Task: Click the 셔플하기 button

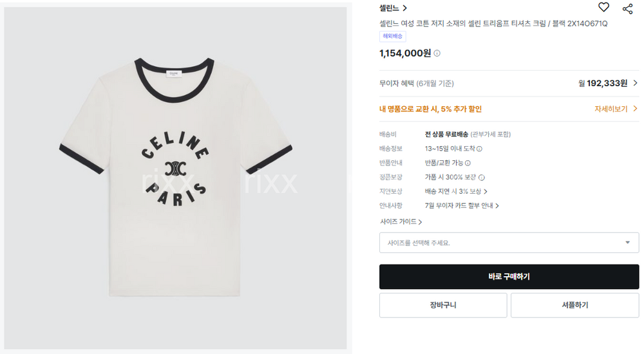Action: tap(574, 305)
